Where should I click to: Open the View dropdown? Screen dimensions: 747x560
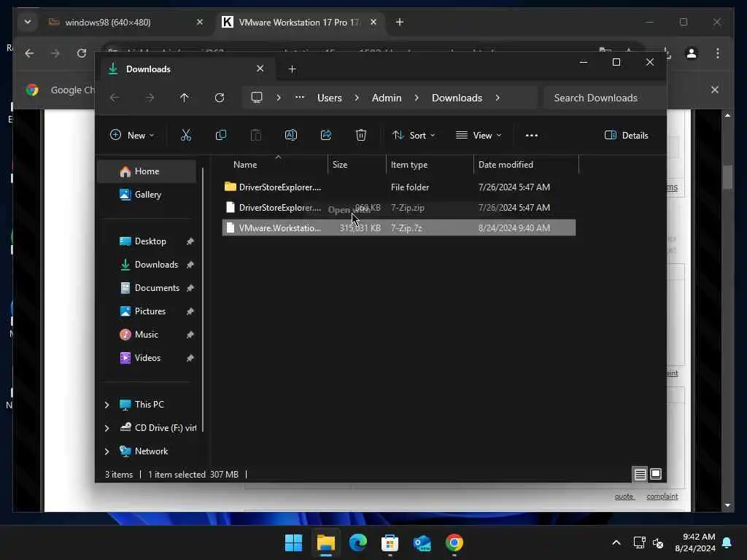(479, 135)
